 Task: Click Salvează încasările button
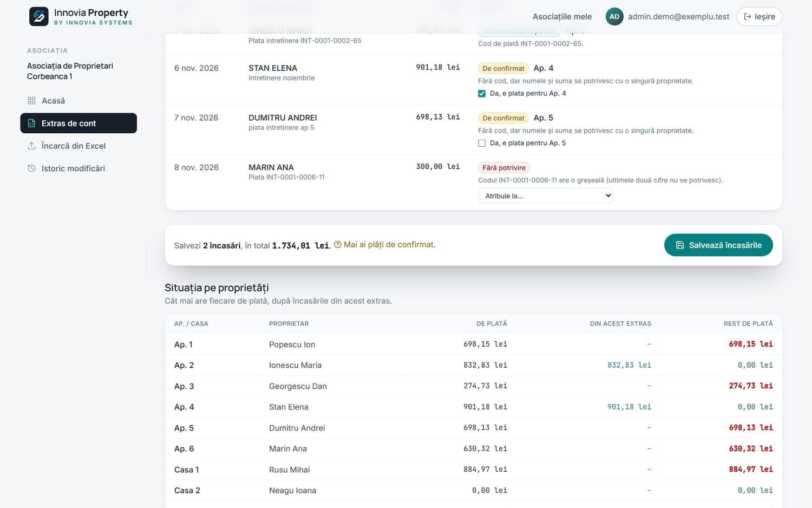(x=718, y=245)
